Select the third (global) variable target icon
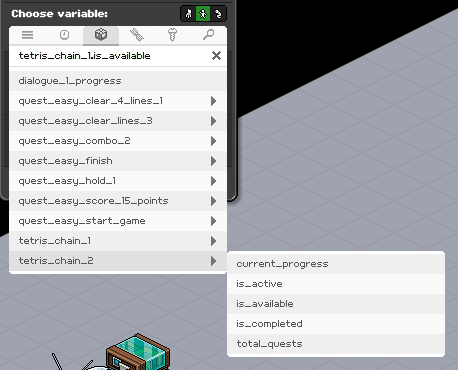The height and width of the screenshot is (370, 458). click(x=218, y=14)
